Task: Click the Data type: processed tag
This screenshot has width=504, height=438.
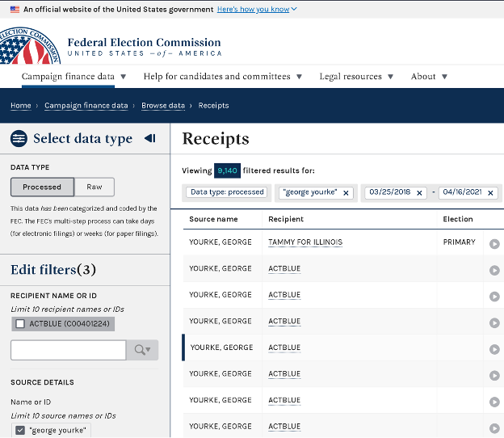Action: coord(227,192)
